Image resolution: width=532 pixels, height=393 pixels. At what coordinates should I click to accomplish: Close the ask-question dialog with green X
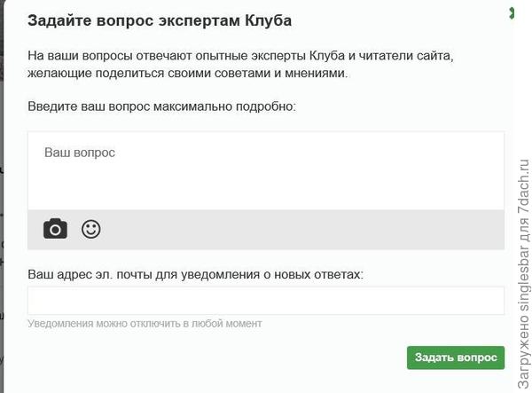[512, 13]
